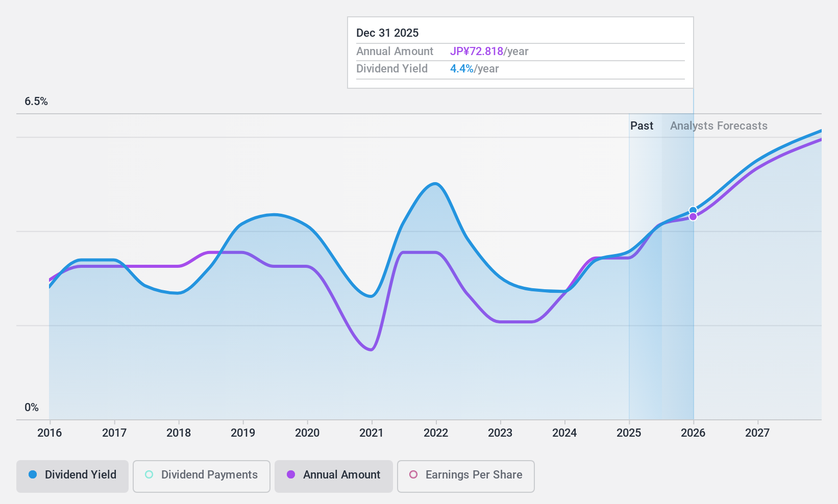The image size is (838, 504).
Task: Toggle the Dividend Yield series
Action: [x=72, y=476]
